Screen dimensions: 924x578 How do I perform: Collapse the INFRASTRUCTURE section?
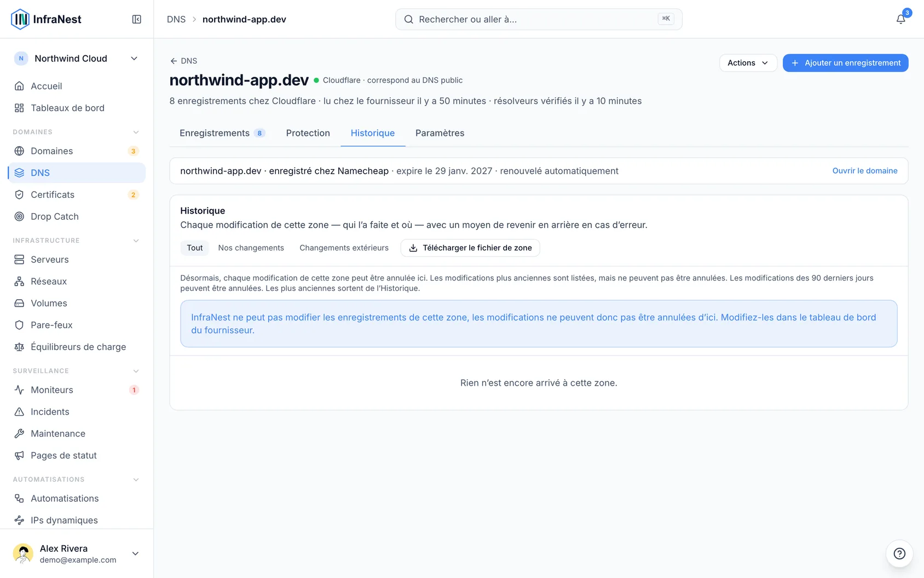click(x=136, y=241)
